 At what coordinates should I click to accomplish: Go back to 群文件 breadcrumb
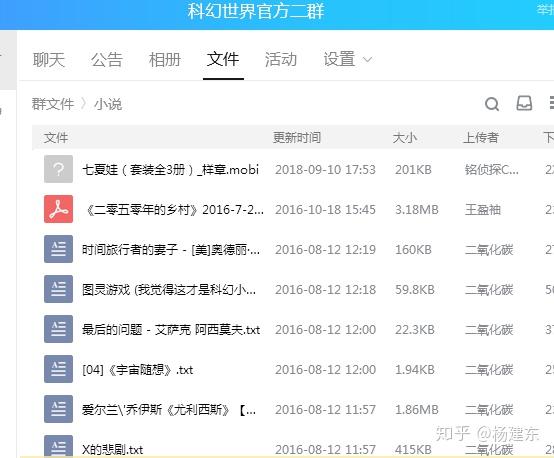53,104
